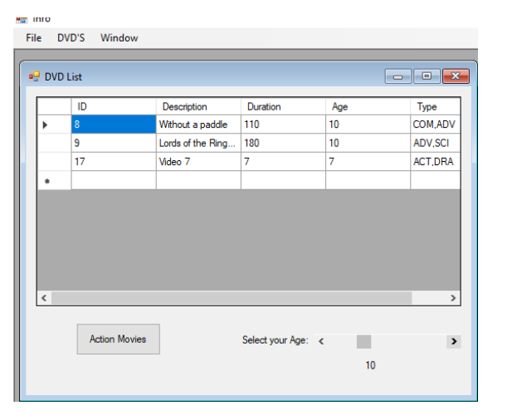Sort by Age column header
The image size is (512, 420).
(x=368, y=106)
